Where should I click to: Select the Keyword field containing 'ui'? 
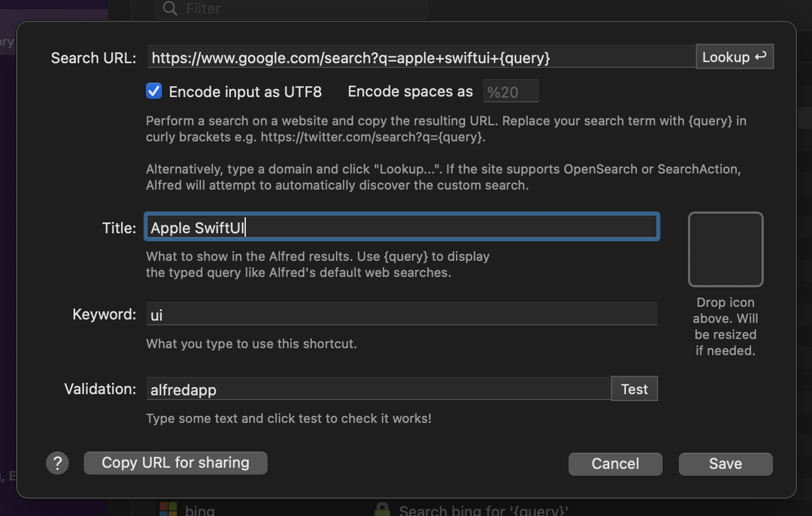[401, 314]
